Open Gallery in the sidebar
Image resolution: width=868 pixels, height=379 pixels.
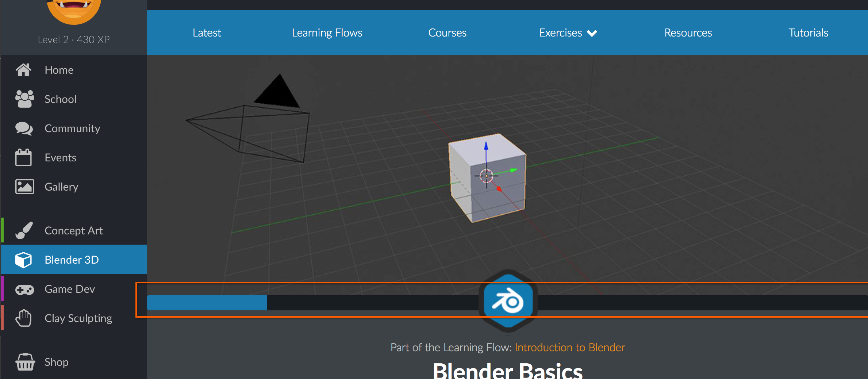point(74,187)
